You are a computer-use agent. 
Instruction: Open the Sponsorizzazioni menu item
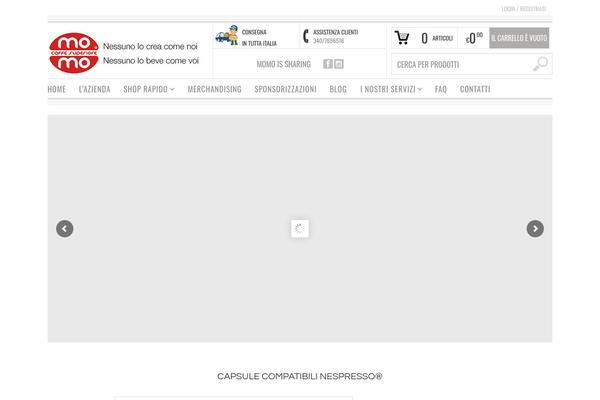click(285, 89)
